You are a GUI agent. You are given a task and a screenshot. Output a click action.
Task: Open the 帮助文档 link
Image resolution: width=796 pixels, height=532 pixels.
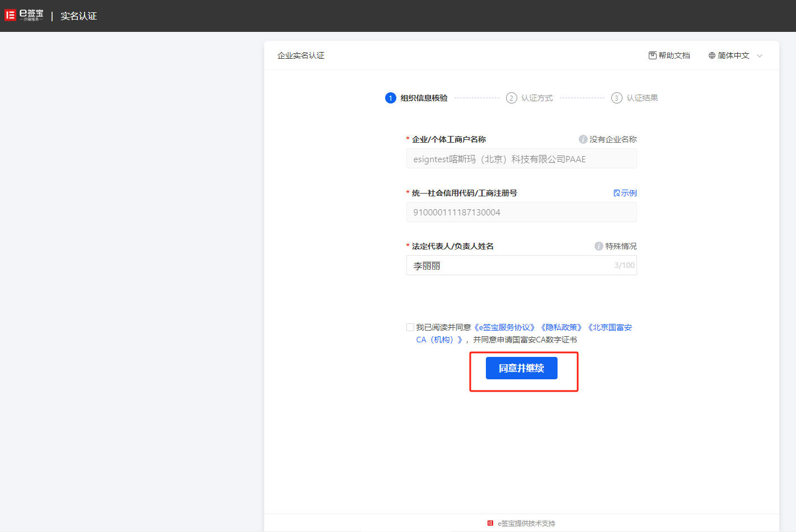[674, 55]
